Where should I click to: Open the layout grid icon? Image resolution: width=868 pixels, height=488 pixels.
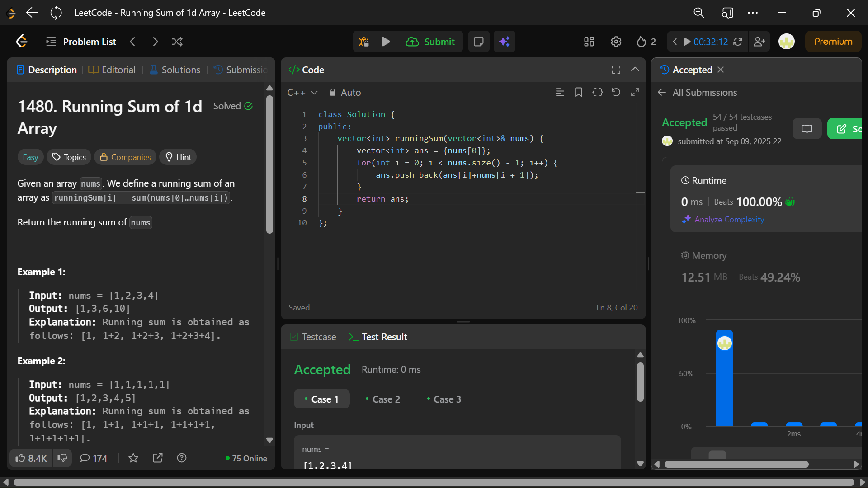[x=589, y=42]
